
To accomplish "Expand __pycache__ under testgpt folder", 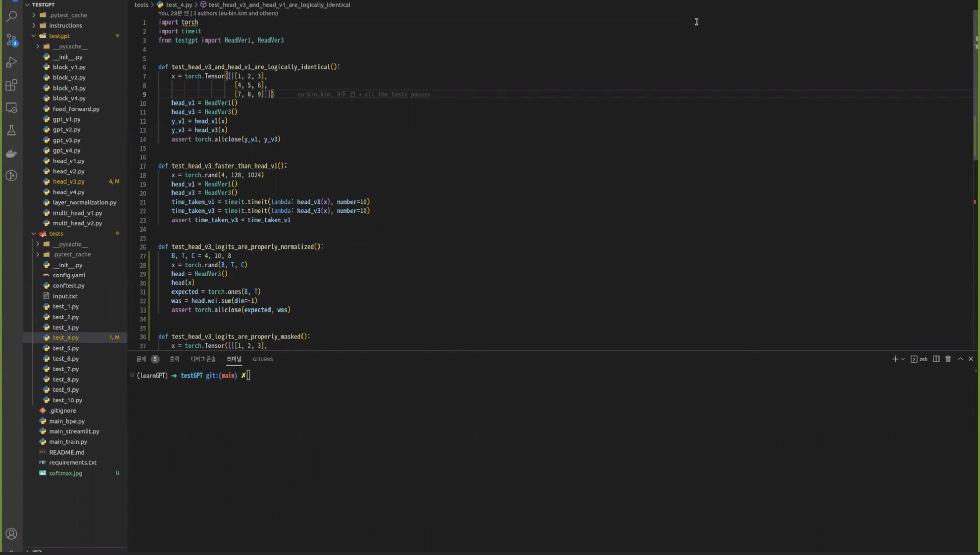I will 38,46.
